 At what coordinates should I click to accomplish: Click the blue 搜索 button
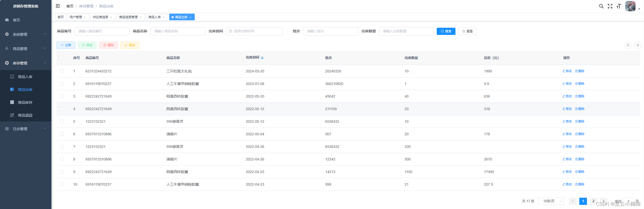coord(446,31)
